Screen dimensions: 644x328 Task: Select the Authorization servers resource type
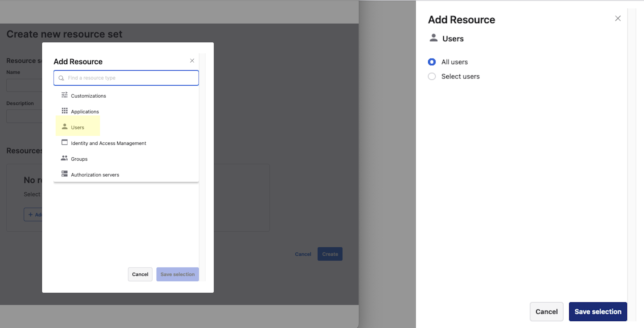coord(95,174)
